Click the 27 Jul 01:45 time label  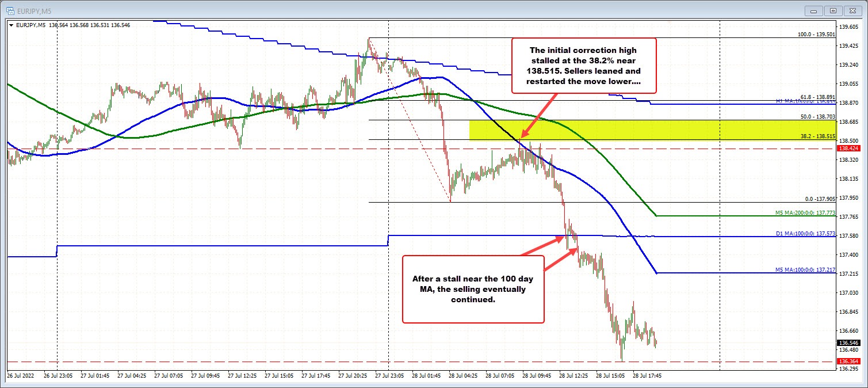click(96, 375)
